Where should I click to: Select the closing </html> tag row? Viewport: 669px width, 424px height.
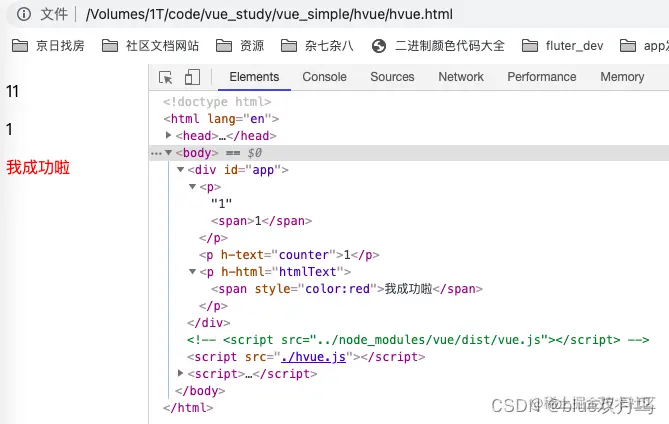[x=188, y=407]
